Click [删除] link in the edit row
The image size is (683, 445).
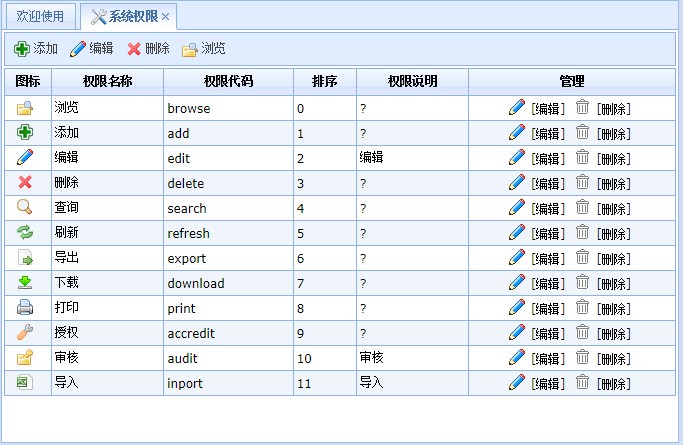pyautogui.click(x=614, y=159)
